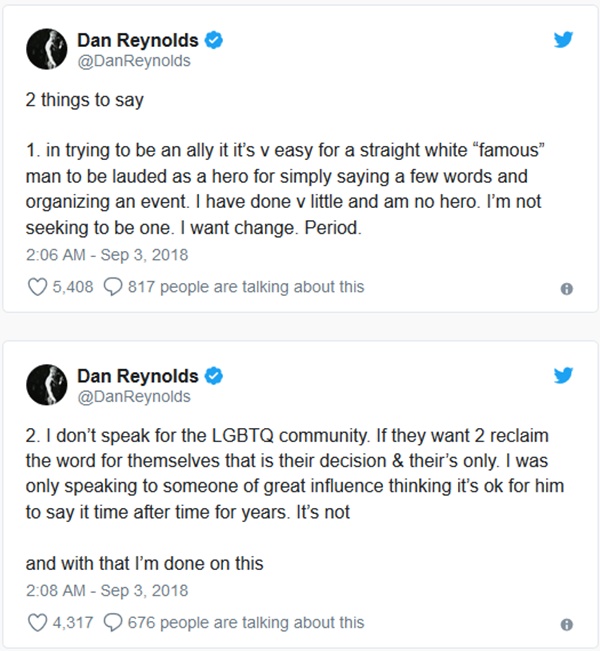Click the verified badge in first tweet
The image size is (600, 651).
pyautogui.click(x=214, y=42)
